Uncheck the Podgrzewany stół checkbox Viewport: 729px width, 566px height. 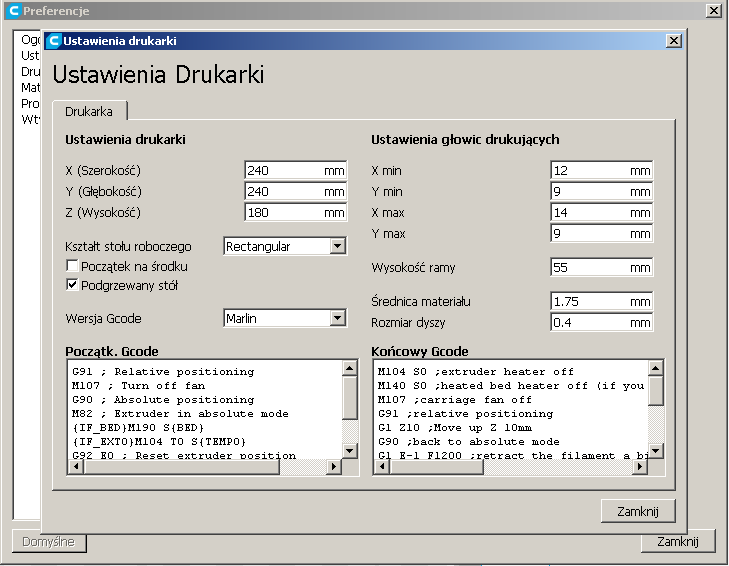click(72, 285)
